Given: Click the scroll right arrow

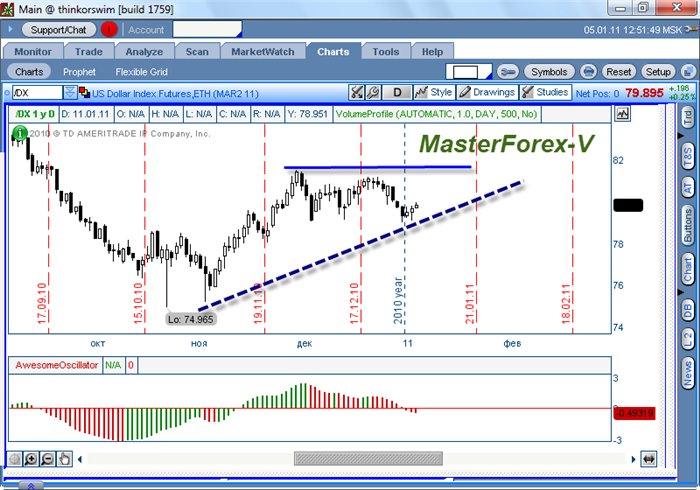Looking at the screenshot, I should [633, 459].
